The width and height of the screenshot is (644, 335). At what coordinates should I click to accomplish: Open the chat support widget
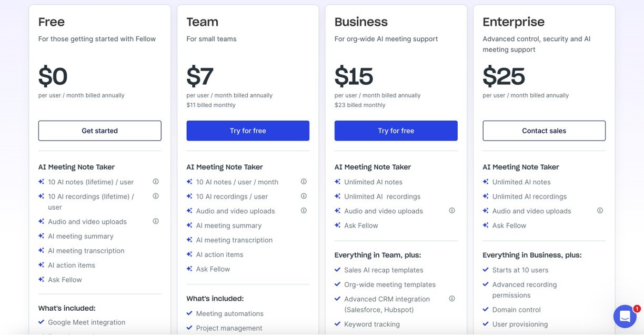point(625,317)
